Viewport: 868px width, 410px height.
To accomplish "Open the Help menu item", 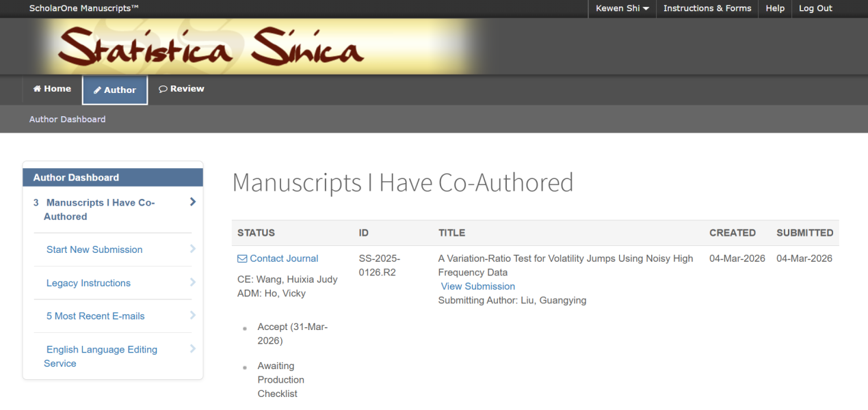I will pos(775,8).
